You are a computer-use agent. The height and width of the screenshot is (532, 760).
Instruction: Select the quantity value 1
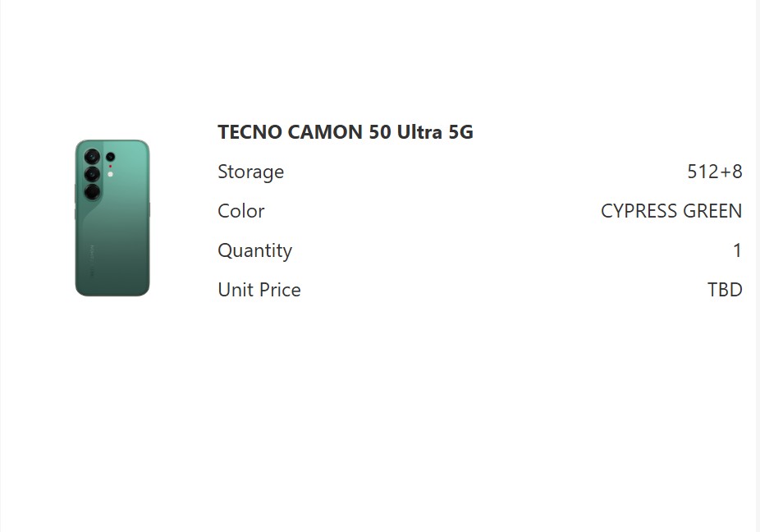pyautogui.click(x=737, y=250)
